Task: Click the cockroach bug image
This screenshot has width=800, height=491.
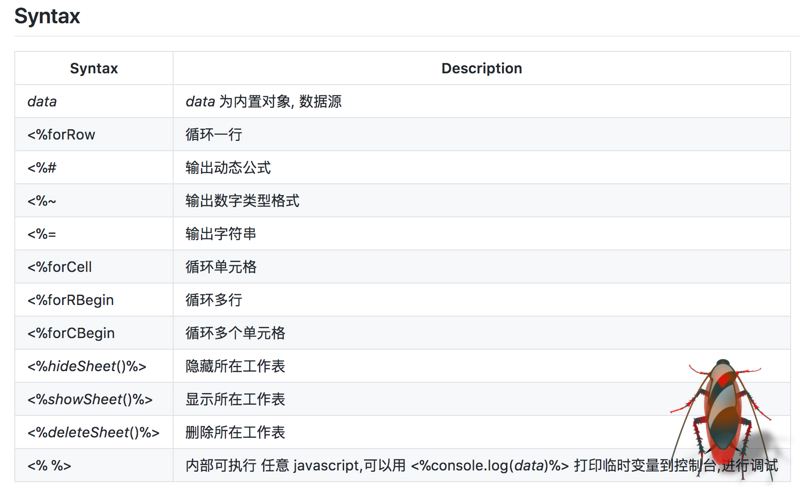Action: (x=729, y=412)
